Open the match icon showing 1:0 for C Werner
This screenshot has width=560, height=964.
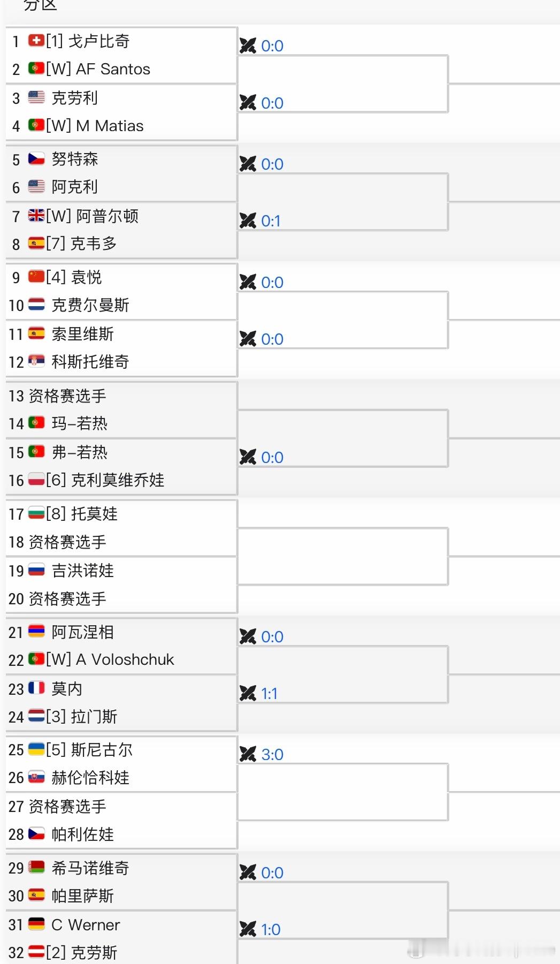(249, 929)
